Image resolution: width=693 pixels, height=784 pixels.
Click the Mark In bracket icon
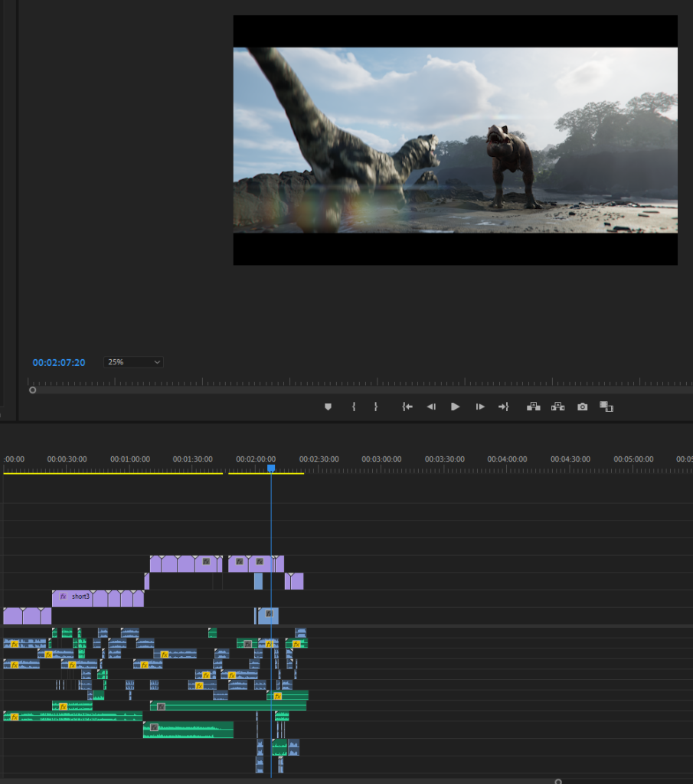pos(354,407)
